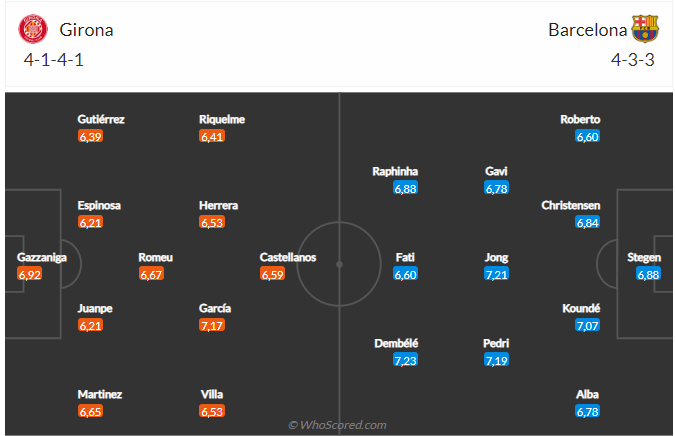Click Pedri's 7,19 rating badge

[x=496, y=359]
